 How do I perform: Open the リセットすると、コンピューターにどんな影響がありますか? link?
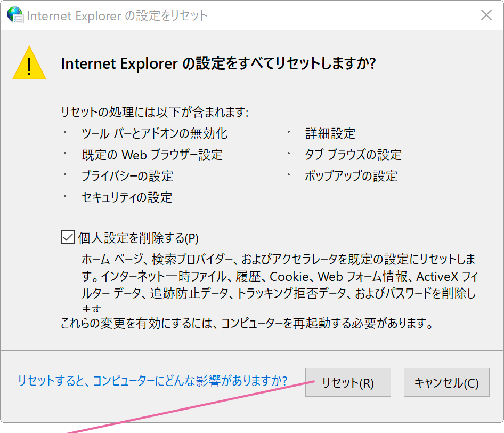click(x=152, y=381)
